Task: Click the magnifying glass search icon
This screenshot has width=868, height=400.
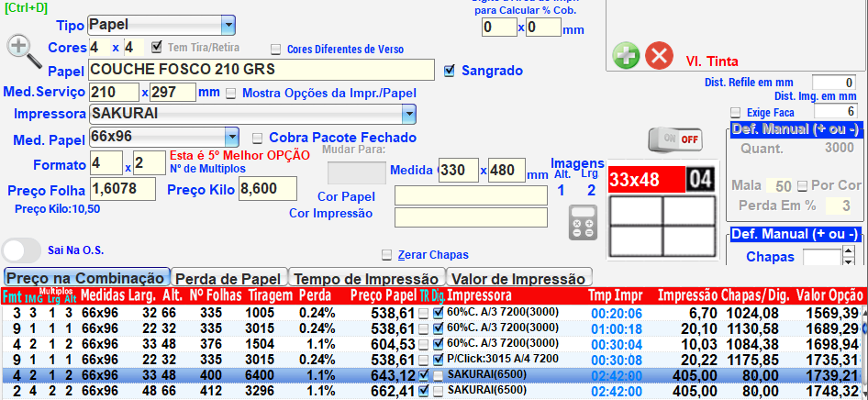Action: [x=24, y=51]
